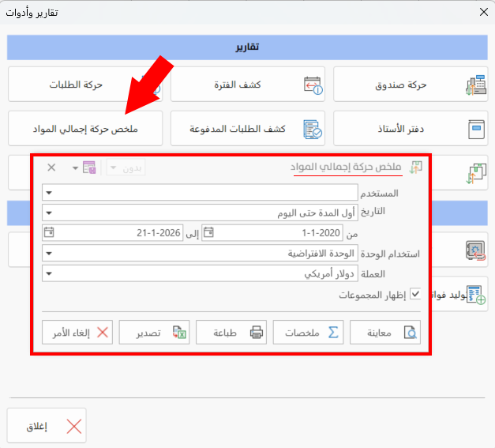Click the cash register icon of حركة صندوق
Image resolution: width=495 pixels, height=448 pixels.
pyautogui.click(x=476, y=85)
